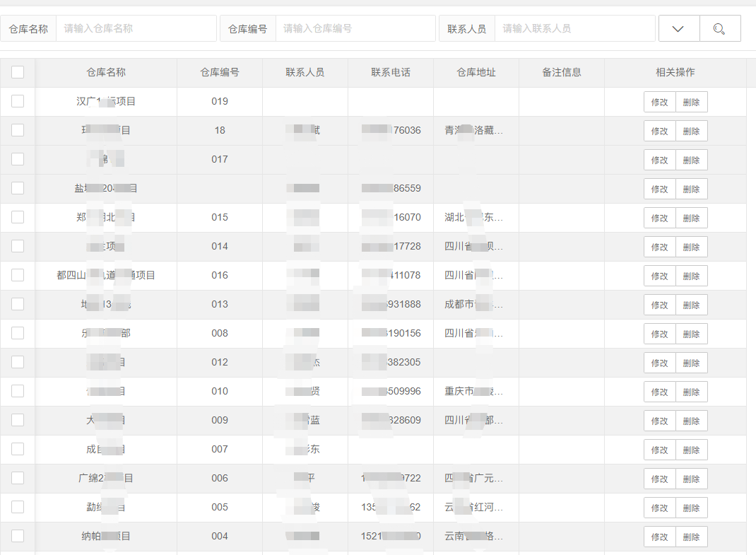The width and height of the screenshot is (756, 555).
Task: Select the checkbox for the 盐城 project row
Action: click(x=18, y=188)
